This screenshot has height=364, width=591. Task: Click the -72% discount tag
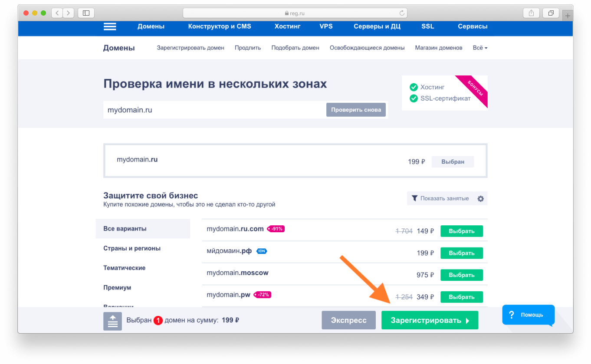click(x=263, y=295)
